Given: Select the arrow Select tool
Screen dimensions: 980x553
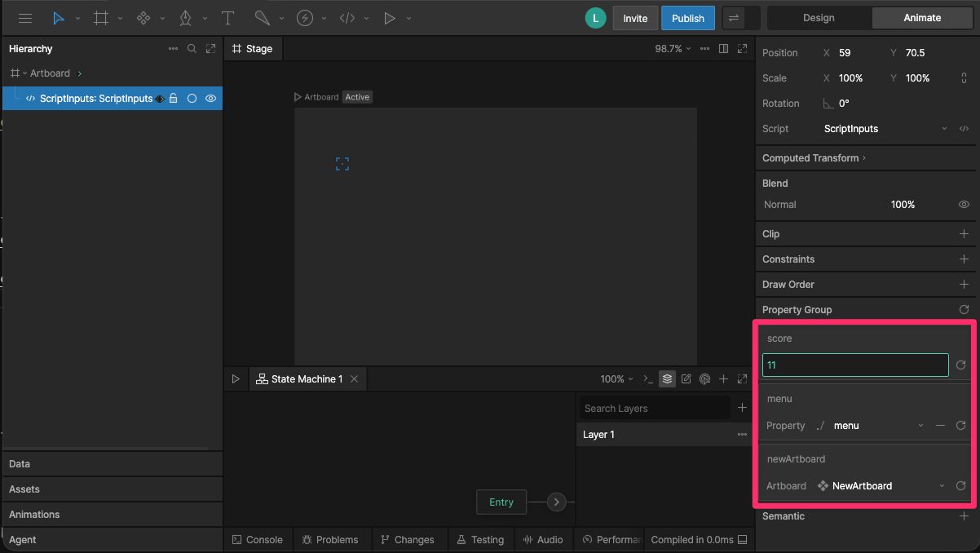Looking at the screenshot, I should tap(59, 18).
